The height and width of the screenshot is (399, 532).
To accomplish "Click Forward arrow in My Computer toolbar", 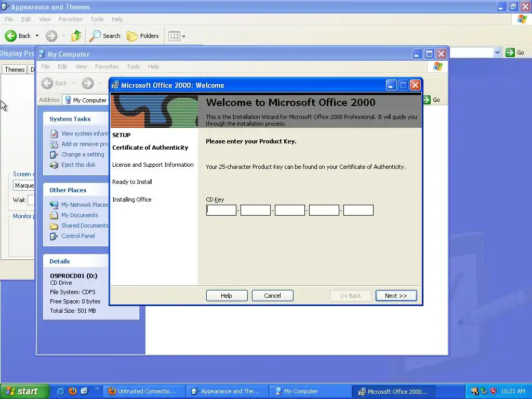I will pyautogui.click(x=88, y=83).
